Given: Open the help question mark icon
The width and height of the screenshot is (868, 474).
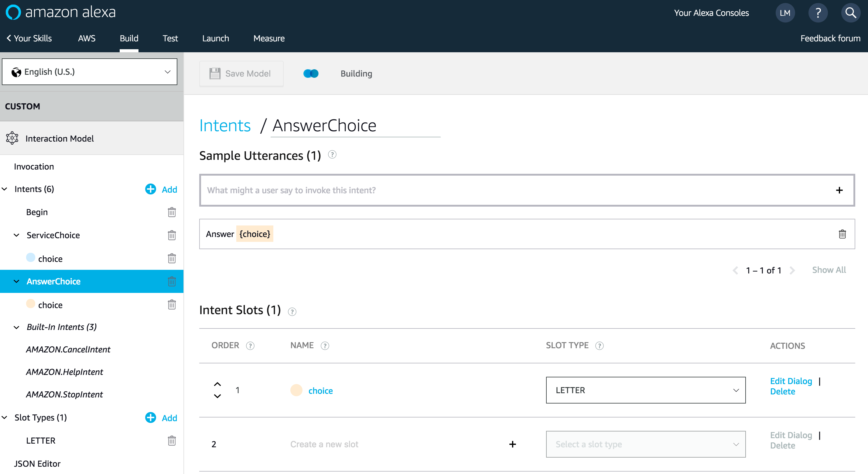Looking at the screenshot, I should pyautogui.click(x=818, y=13).
